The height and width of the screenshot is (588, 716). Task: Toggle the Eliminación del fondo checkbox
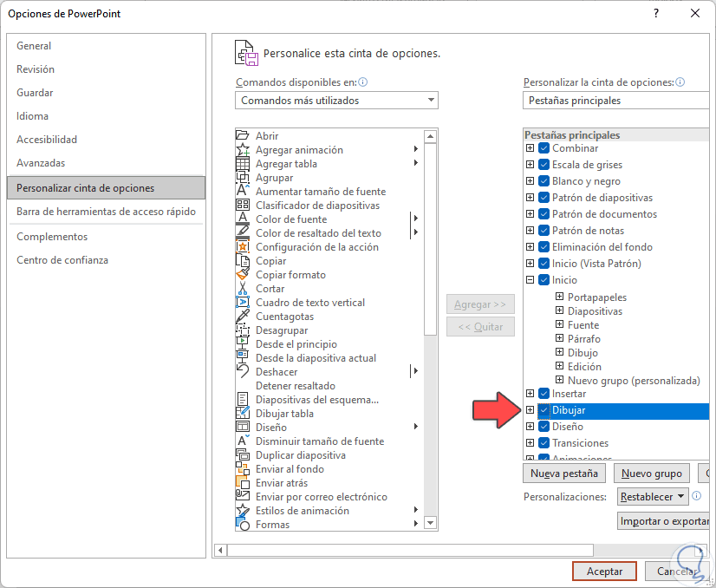[544, 246]
